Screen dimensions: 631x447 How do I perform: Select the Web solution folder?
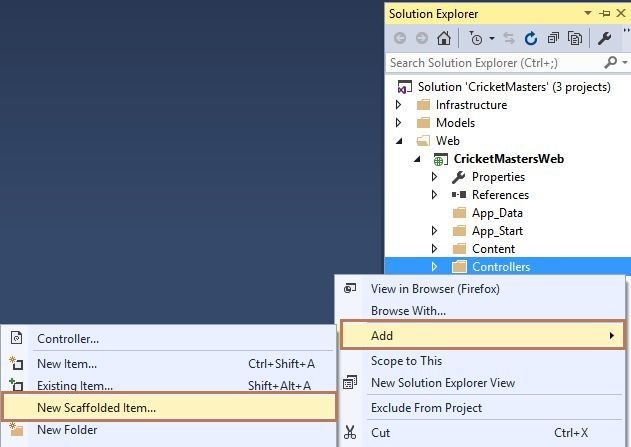click(x=447, y=141)
